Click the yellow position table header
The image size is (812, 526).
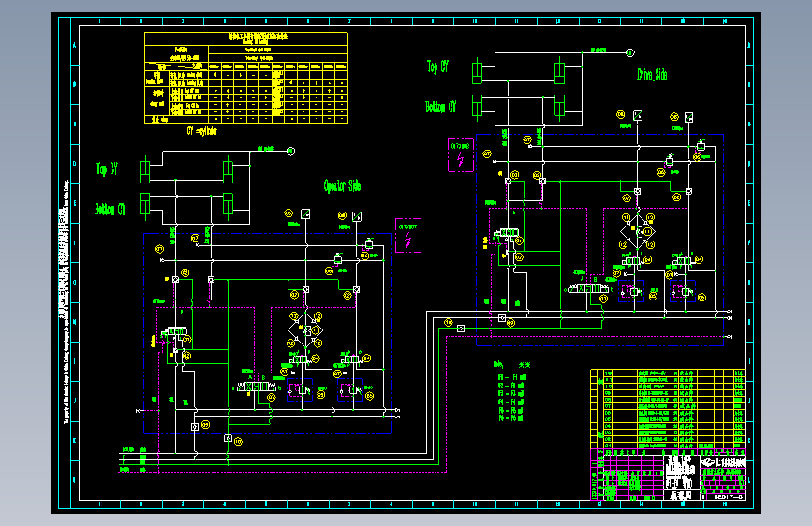[x=246, y=38]
